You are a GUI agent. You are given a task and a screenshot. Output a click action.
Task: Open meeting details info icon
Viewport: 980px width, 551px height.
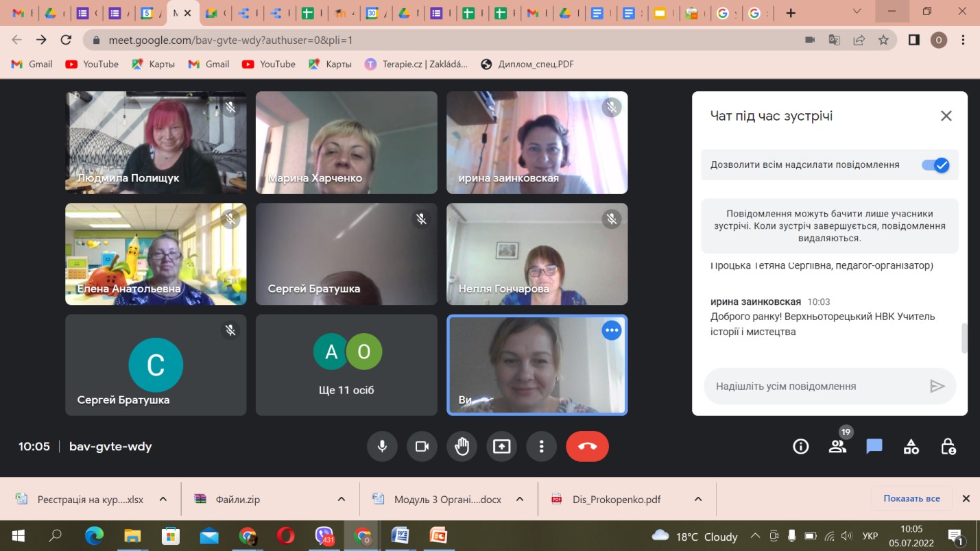click(x=800, y=447)
